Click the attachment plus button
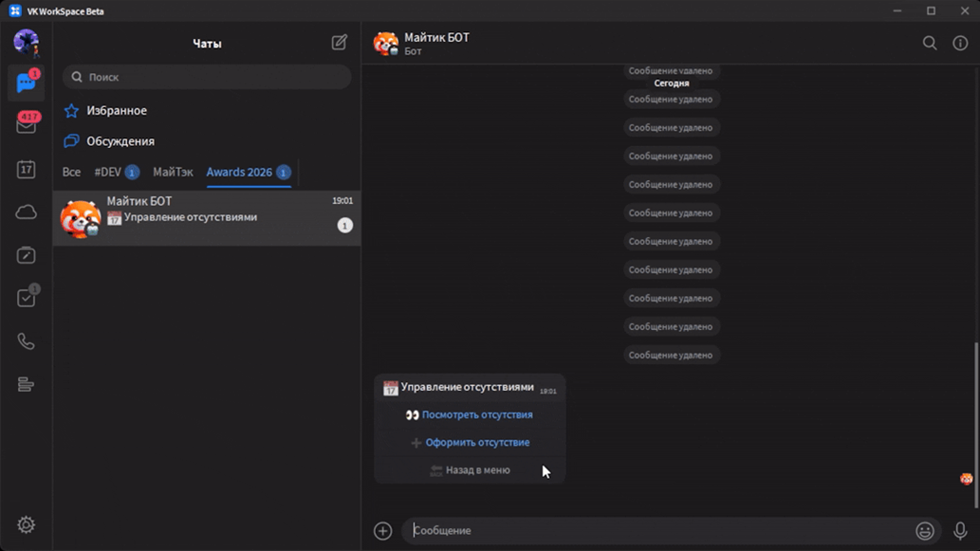Screen dimensions: 980x551 [382, 531]
